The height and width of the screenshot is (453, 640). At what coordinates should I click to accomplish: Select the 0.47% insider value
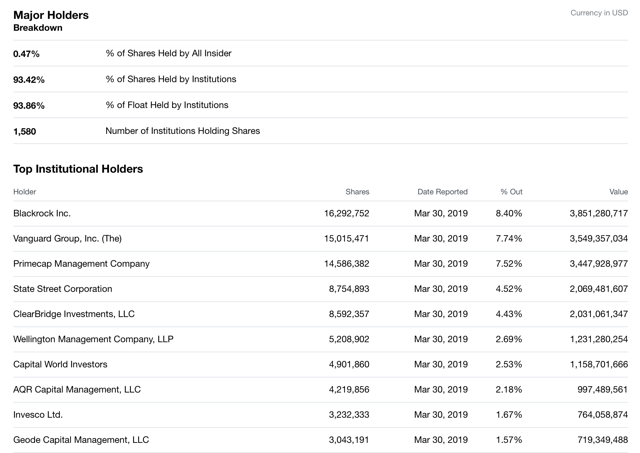[x=26, y=54]
